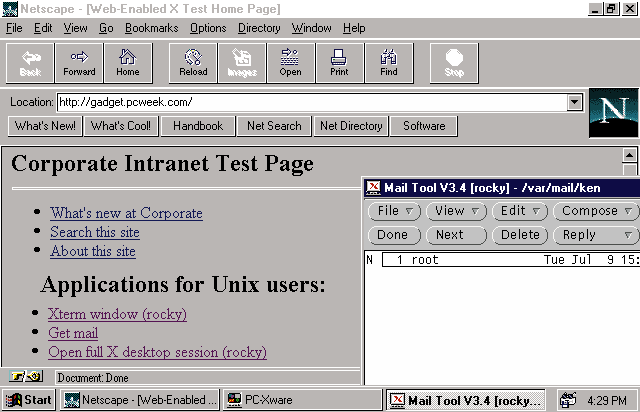Click the Get mail link
The width and height of the screenshot is (640, 412).
73,333
